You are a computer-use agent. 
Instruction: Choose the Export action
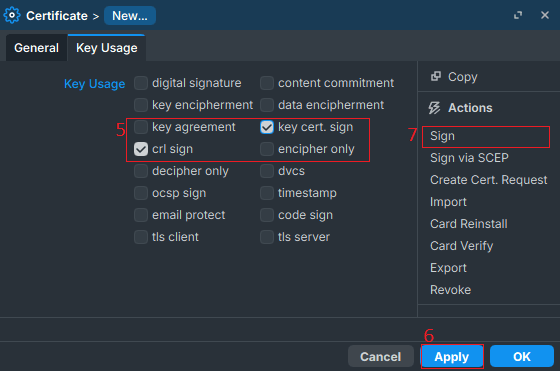click(448, 268)
